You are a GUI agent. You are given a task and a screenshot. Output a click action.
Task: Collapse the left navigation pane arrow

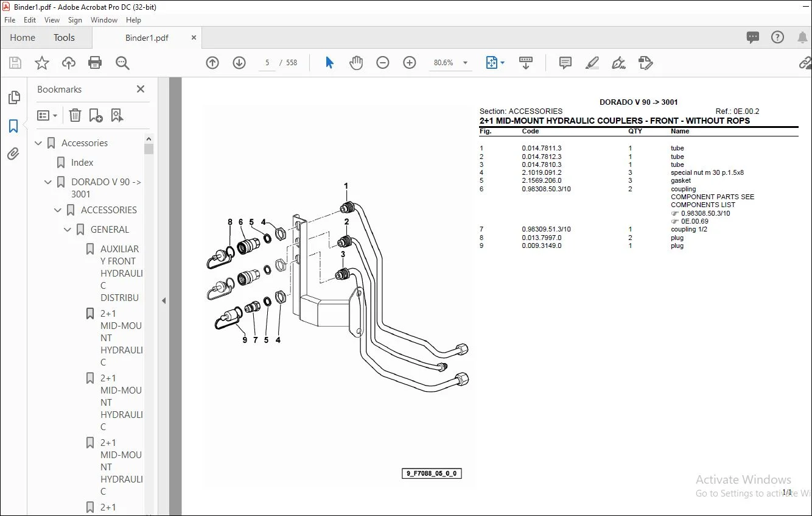[163, 300]
